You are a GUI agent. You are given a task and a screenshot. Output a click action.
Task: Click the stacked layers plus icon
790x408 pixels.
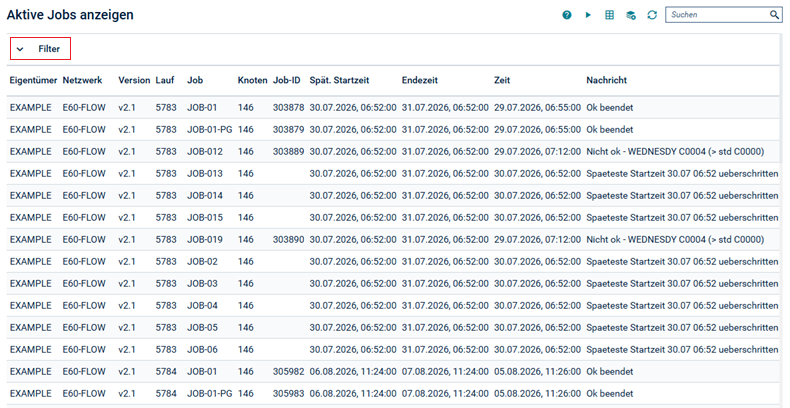coord(631,15)
